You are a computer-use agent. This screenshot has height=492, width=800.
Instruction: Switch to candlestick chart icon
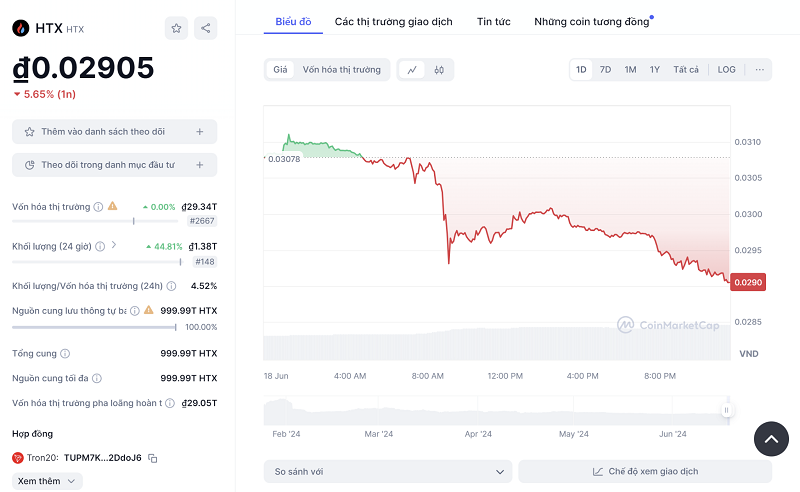[439, 70]
